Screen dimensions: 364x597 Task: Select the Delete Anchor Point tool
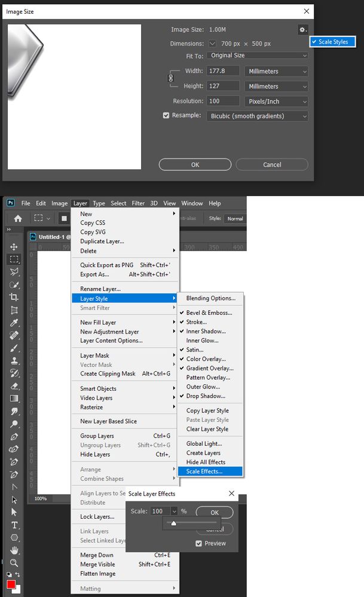coord(14,474)
